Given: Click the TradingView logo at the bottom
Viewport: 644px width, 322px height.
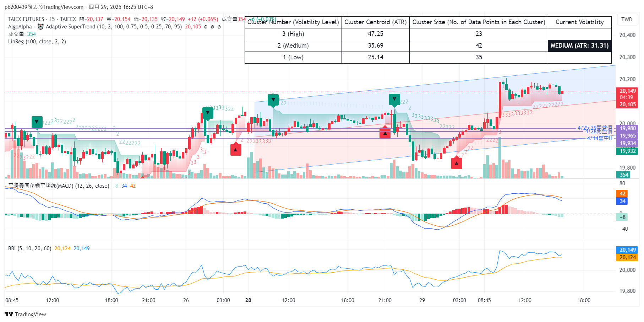Looking at the screenshot, I should 25,314.
